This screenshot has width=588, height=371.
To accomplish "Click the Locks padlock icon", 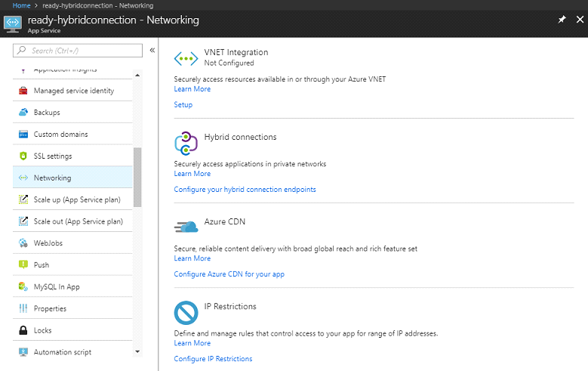I will click(23, 330).
